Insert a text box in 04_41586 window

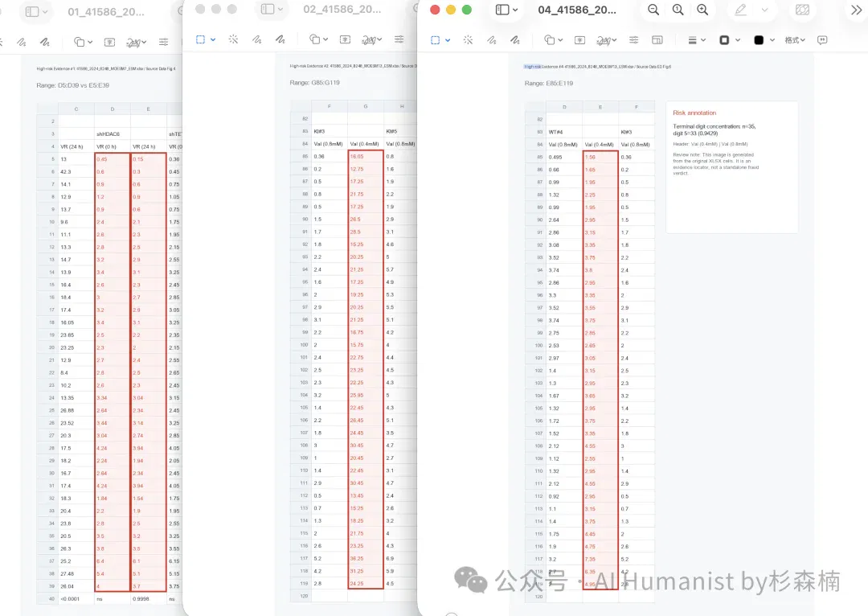coord(579,40)
